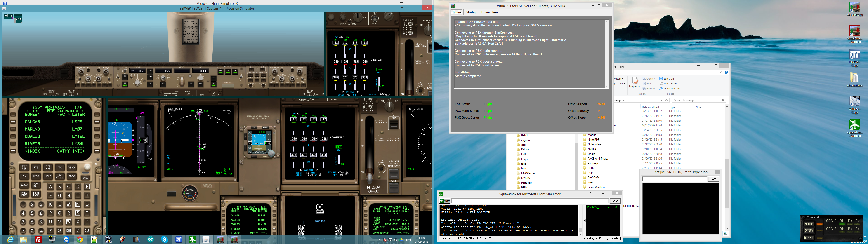The height and width of the screenshot is (244, 868).
Task: Click Edit in Explorer ribbon
Action: coord(647,84)
